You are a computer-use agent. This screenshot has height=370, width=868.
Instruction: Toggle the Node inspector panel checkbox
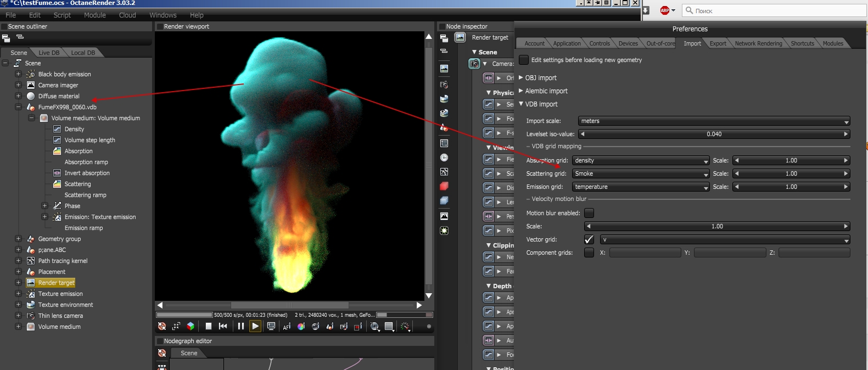point(442,26)
